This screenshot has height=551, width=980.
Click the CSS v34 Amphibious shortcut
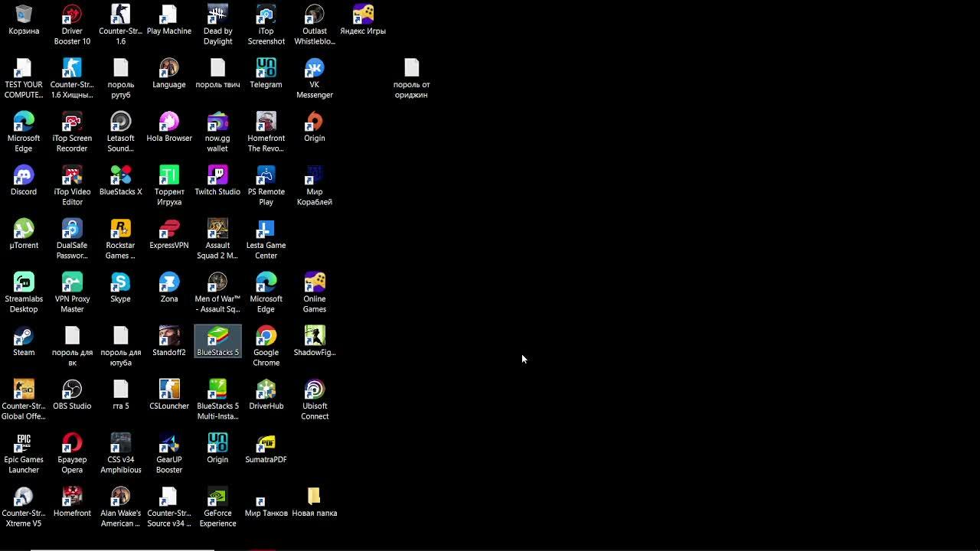[120, 453]
